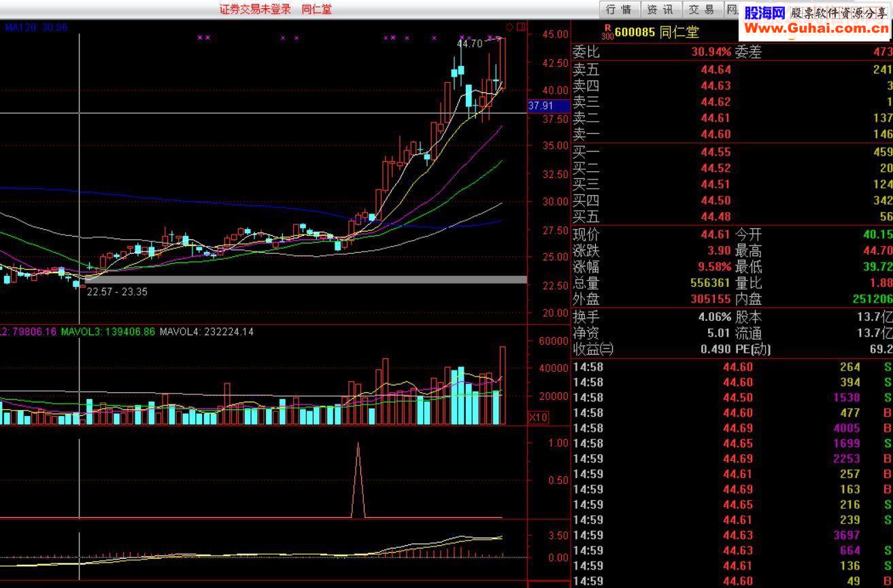Viewport: 893px width, 588px height.
Task: Click the 涨跌 change value 3.90
Action: (x=720, y=251)
